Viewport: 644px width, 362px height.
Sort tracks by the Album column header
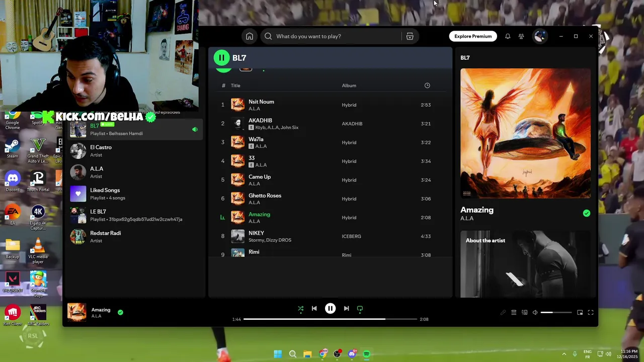point(349,85)
